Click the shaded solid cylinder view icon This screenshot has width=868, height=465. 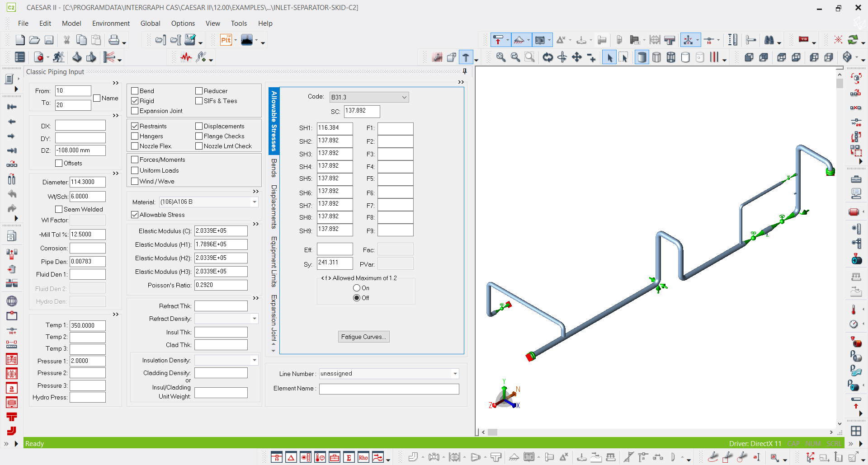coord(642,57)
